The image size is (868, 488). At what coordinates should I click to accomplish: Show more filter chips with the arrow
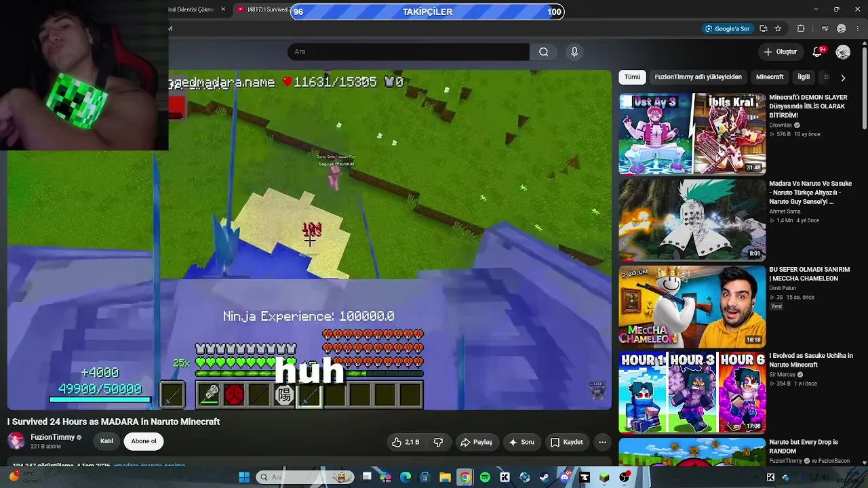(843, 77)
